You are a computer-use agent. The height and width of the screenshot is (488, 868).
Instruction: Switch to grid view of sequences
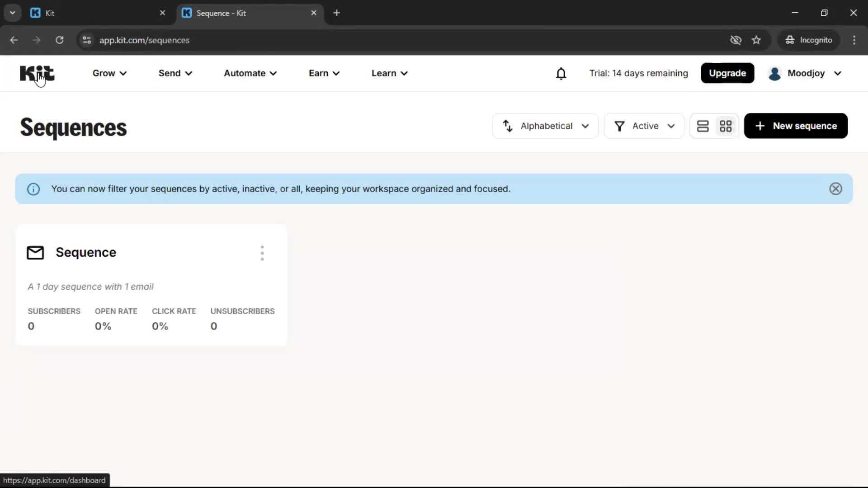[x=726, y=126]
